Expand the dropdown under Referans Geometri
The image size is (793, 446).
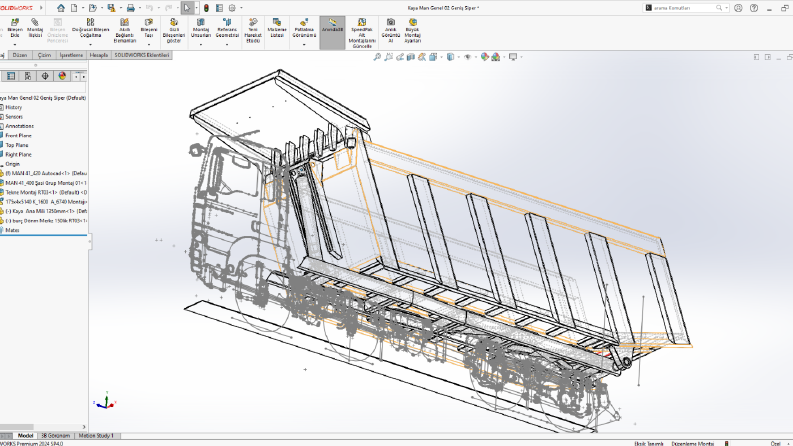click(227, 45)
